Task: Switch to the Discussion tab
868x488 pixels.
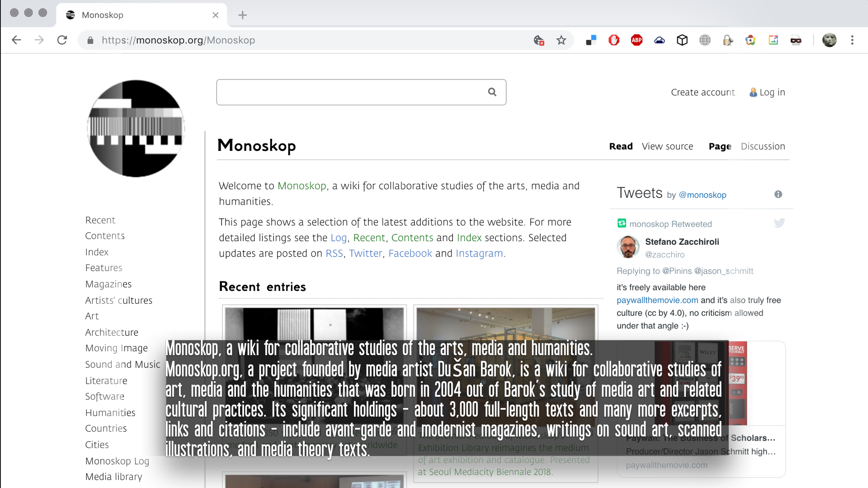Action: point(763,146)
